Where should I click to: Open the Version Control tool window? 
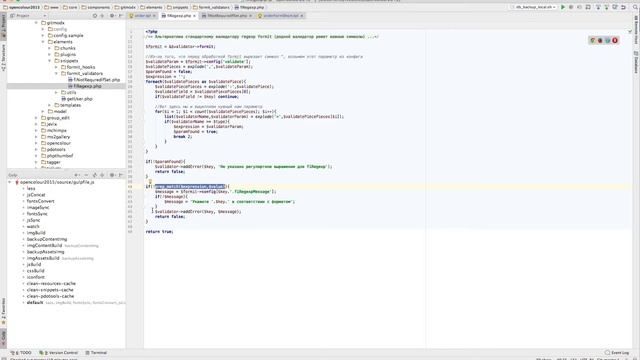click(58, 352)
